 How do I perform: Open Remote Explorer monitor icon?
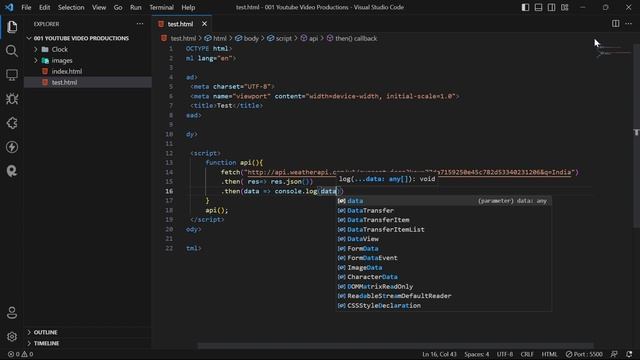pos(12,75)
